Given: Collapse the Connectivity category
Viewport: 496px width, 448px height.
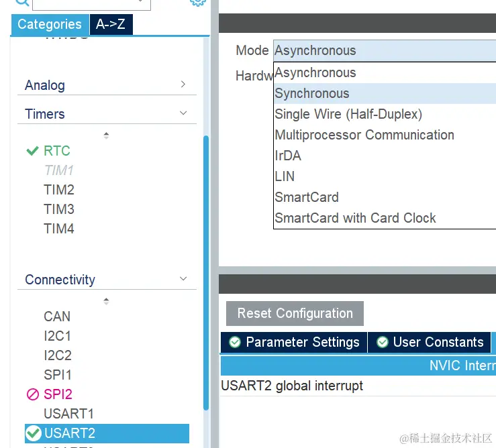Looking at the screenshot, I should (107, 280).
